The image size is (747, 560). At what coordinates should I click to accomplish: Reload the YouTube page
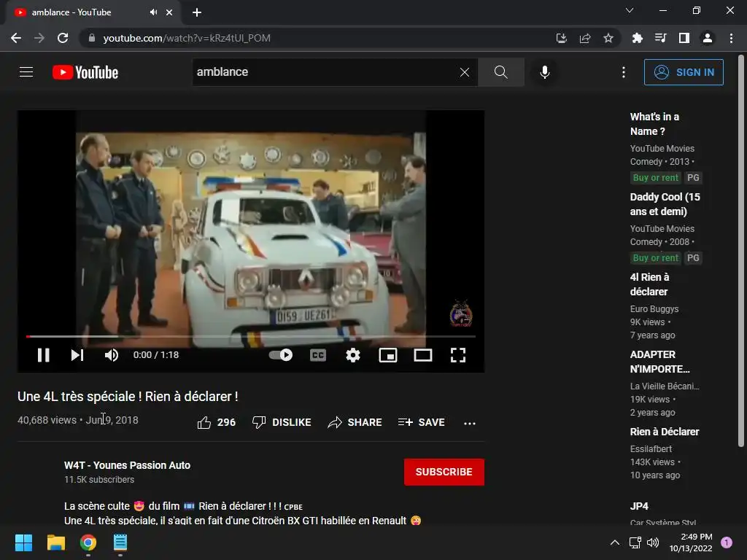click(63, 38)
